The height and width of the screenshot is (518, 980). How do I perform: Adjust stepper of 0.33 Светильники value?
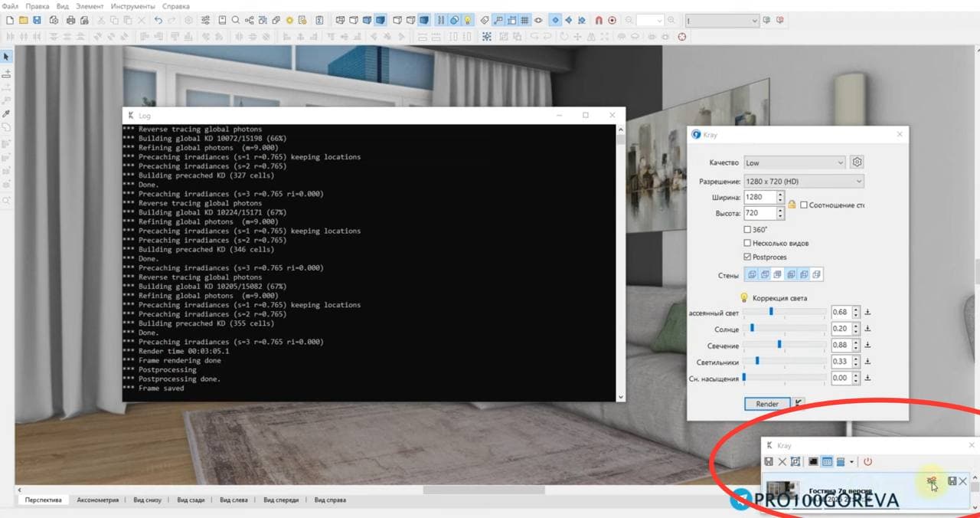click(856, 361)
